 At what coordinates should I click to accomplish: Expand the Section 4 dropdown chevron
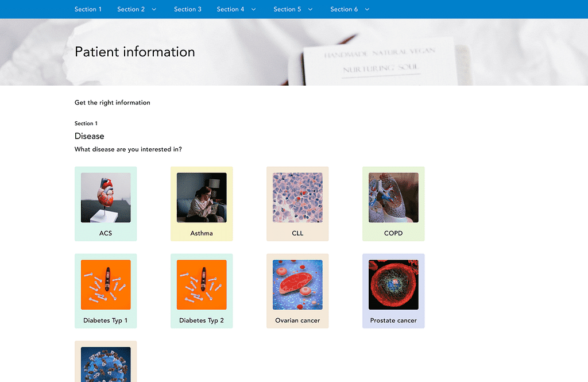253,9
